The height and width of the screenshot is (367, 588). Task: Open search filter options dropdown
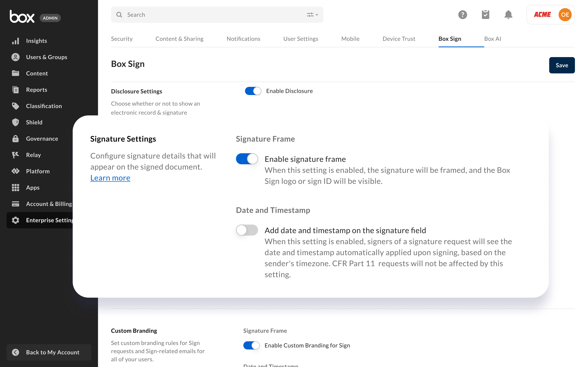pos(312,15)
